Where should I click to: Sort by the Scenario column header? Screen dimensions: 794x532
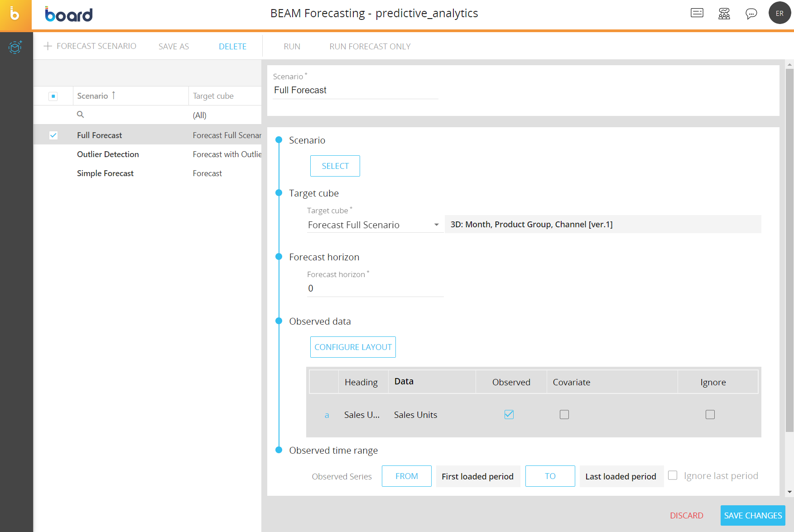93,96
